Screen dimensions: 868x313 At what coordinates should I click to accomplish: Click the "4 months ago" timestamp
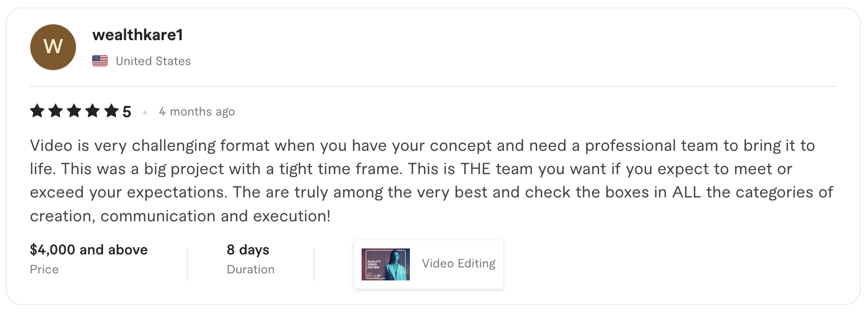pos(197,112)
